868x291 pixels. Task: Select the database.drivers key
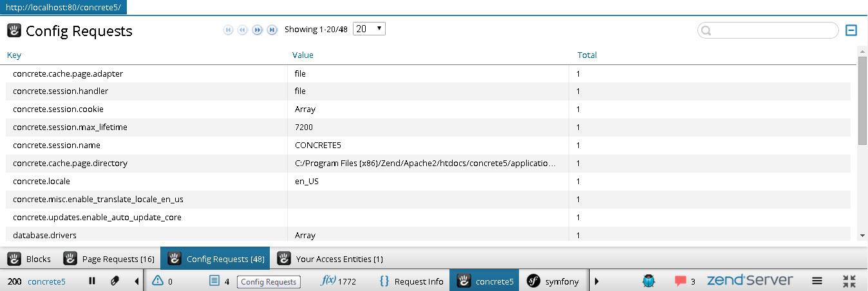pos(46,236)
